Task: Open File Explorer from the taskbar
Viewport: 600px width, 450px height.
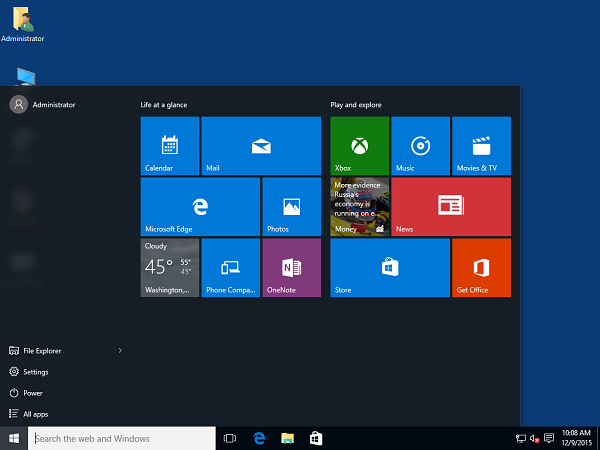Action: [x=287, y=438]
